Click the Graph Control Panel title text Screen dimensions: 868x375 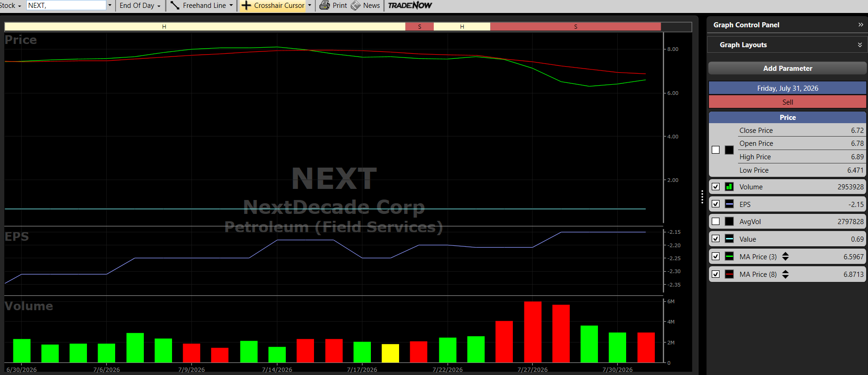click(x=746, y=25)
